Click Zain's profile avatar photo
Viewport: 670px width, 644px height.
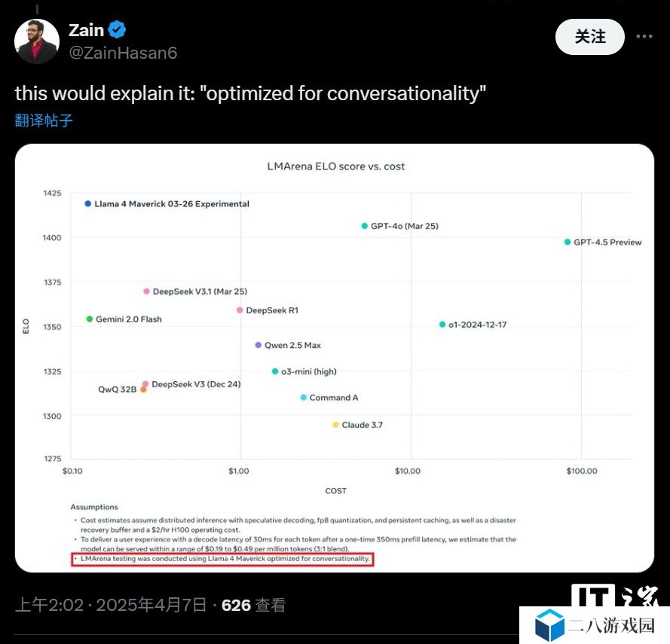pyautogui.click(x=36, y=41)
